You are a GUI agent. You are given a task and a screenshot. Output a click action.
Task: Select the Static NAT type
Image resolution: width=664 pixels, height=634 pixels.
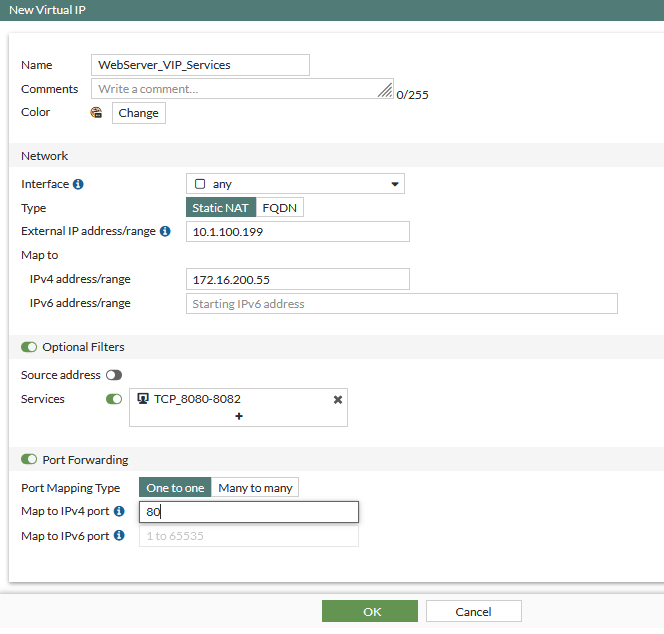(x=221, y=208)
